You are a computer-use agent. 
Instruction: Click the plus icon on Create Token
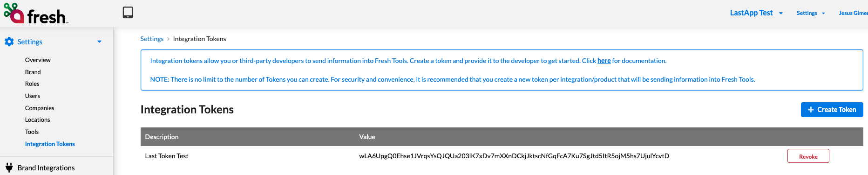811,110
